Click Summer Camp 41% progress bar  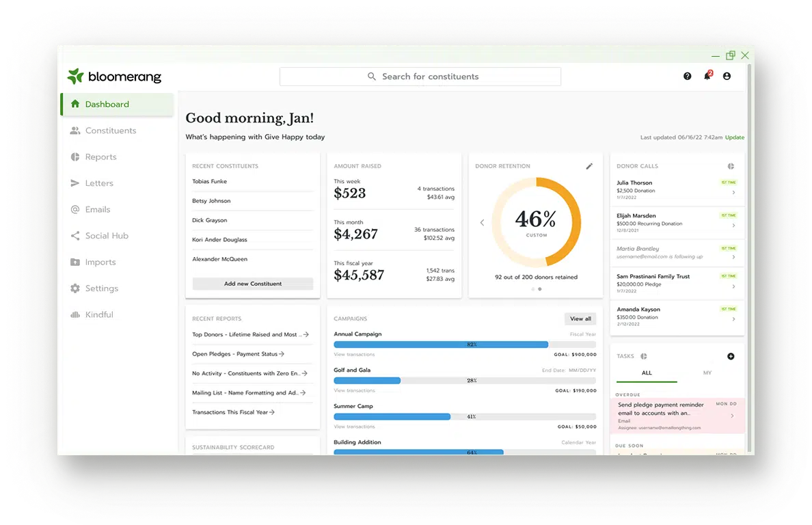[465, 417]
